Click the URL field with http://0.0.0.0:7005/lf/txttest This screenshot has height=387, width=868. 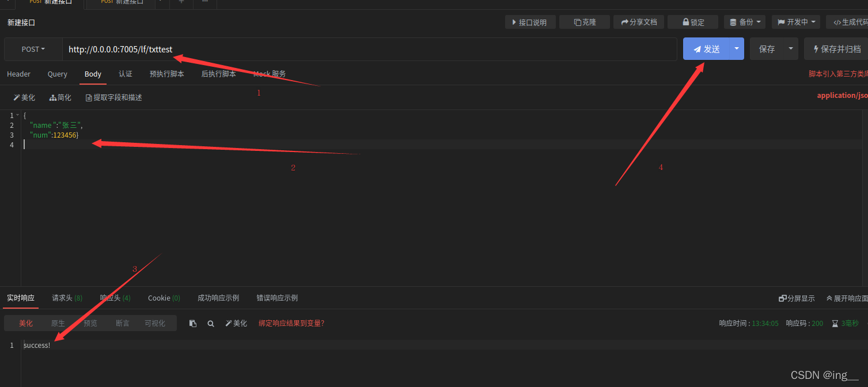[369, 50]
